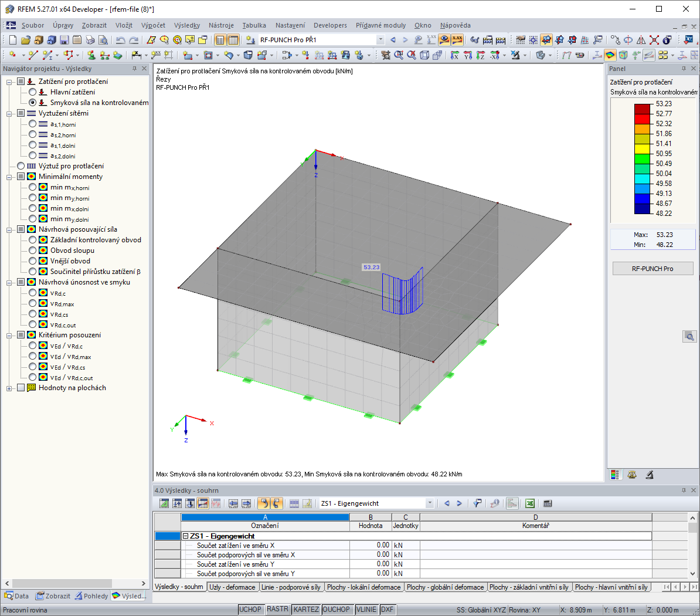Redo the last undone action

point(134,40)
